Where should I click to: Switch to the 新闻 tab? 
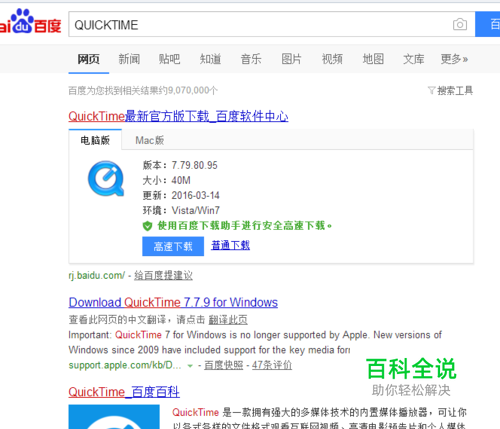[129, 59]
